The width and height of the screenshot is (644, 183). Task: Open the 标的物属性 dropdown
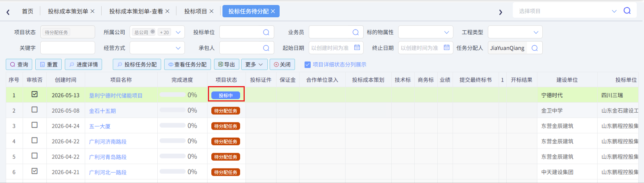(446, 32)
